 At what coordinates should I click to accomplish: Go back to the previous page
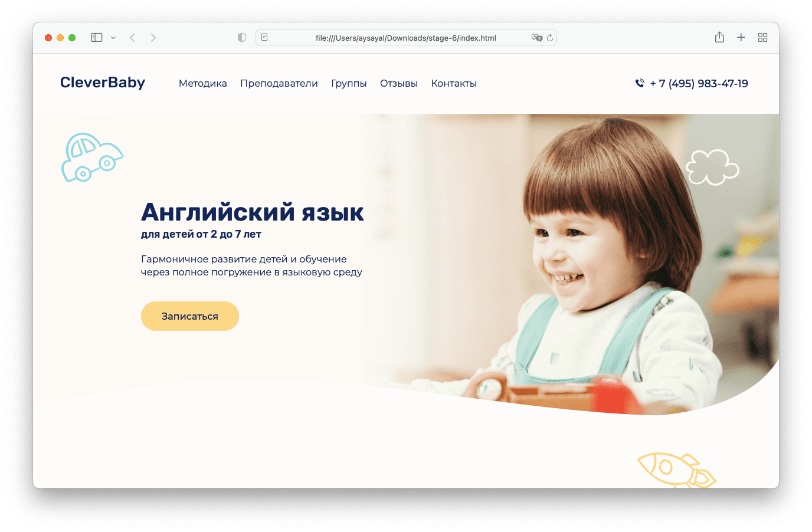133,38
